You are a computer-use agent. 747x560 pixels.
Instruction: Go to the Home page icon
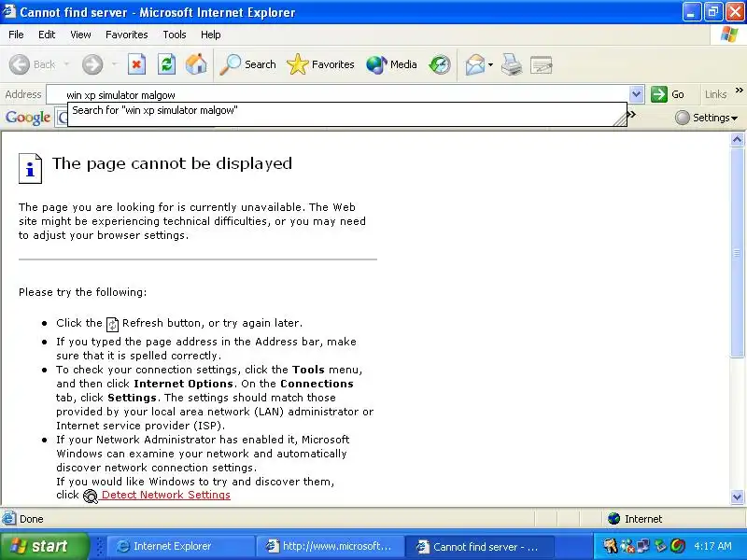click(x=196, y=64)
